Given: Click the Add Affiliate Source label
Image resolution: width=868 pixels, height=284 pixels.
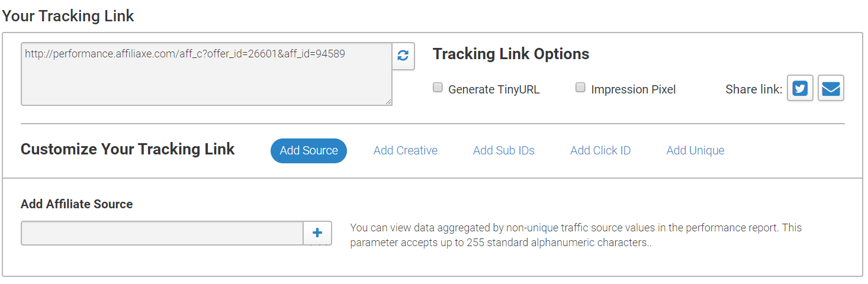Looking at the screenshot, I should click(x=77, y=204).
